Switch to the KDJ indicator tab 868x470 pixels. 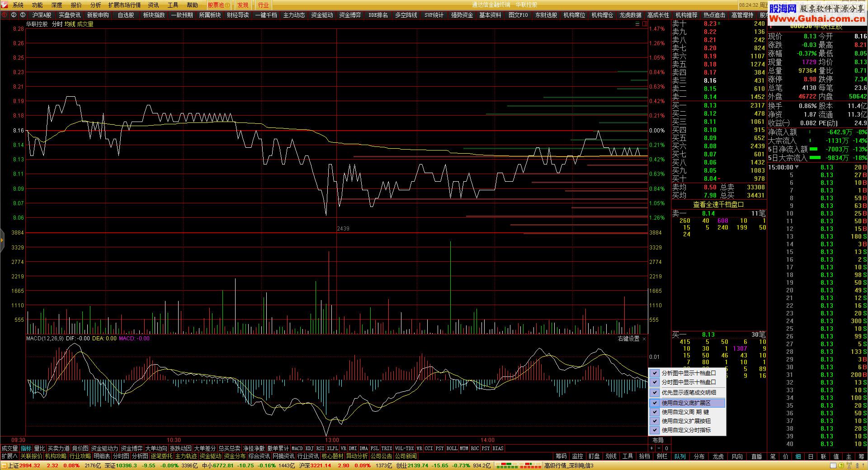pyautogui.click(x=309, y=448)
